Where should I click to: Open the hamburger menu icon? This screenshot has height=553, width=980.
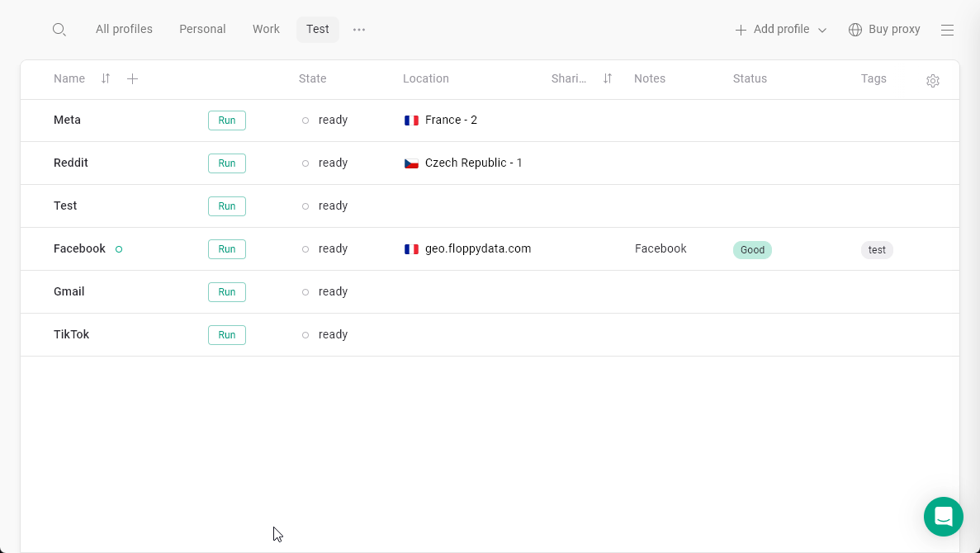click(947, 30)
